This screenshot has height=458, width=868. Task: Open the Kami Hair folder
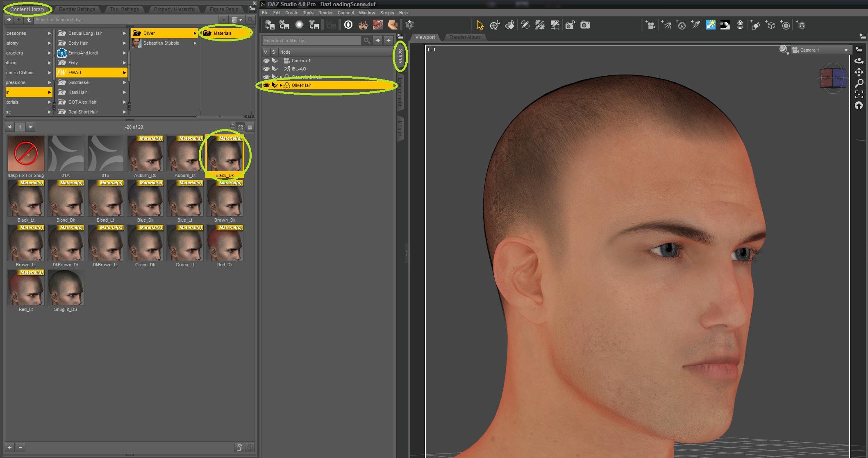pos(78,92)
